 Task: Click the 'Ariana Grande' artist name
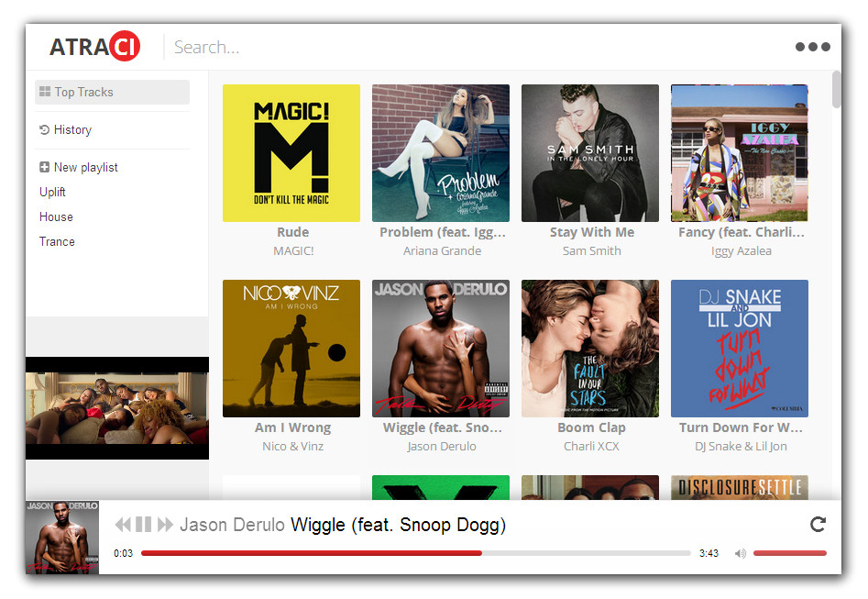point(442,251)
